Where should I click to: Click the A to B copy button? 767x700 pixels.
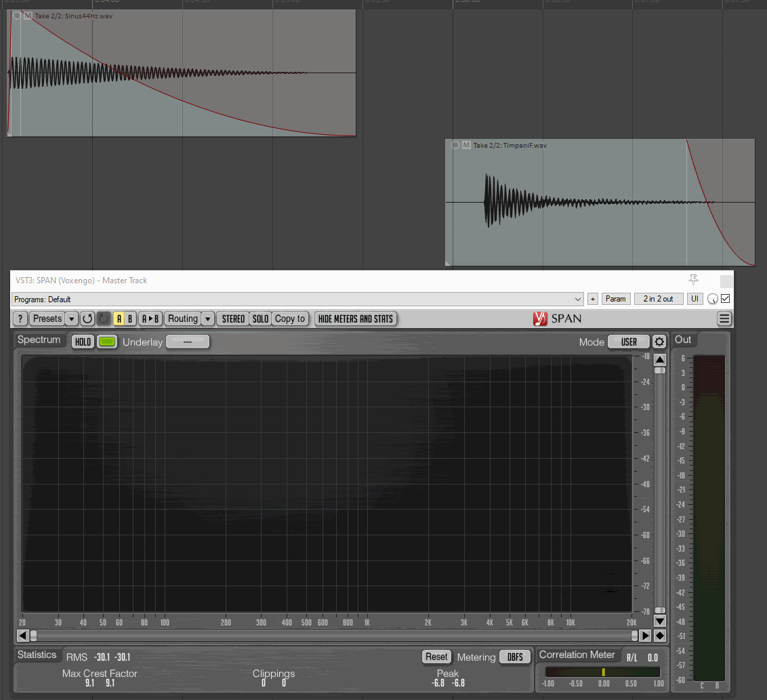(150, 318)
